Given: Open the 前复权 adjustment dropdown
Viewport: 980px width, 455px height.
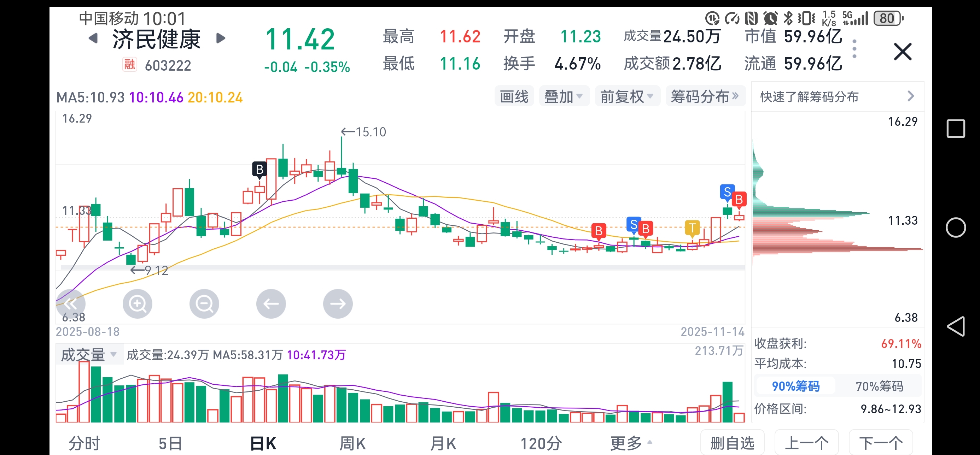Looking at the screenshot, I should [626, 96].
